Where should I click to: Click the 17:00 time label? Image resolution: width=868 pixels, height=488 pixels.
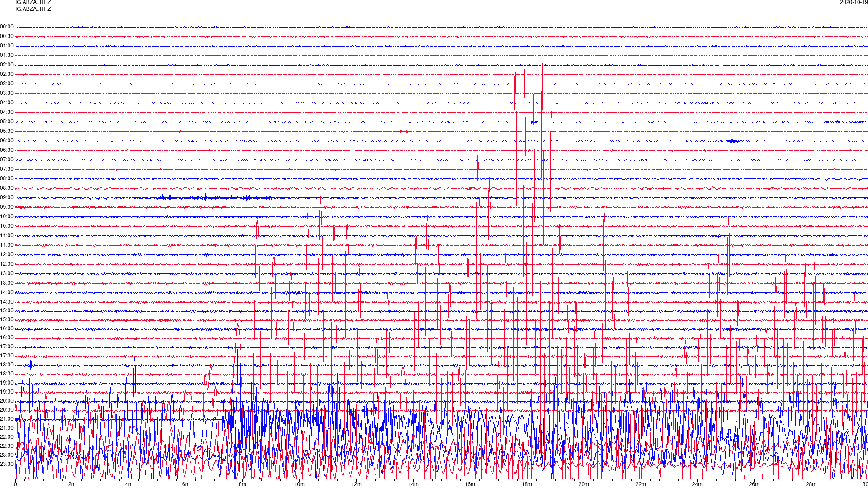click(7, 347)
